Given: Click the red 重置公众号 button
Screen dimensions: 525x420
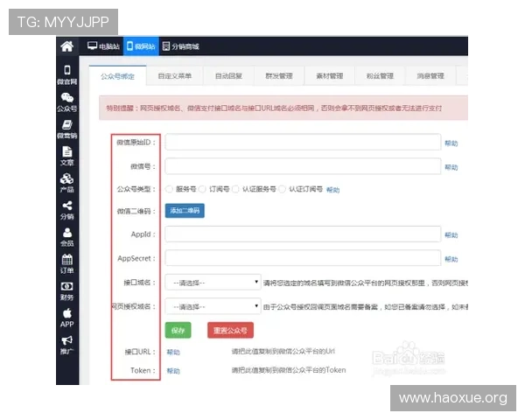Looking at the screenshot, I should (230, 330).
